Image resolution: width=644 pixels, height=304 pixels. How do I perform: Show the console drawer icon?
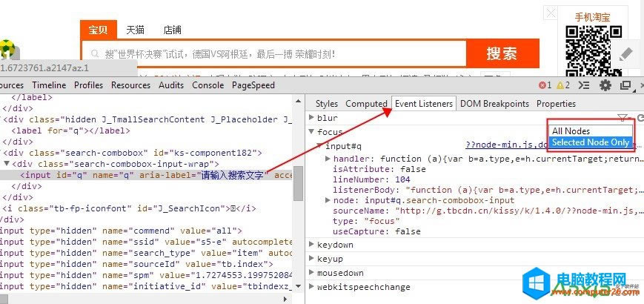pyautogui.click(x=583, y=85)
